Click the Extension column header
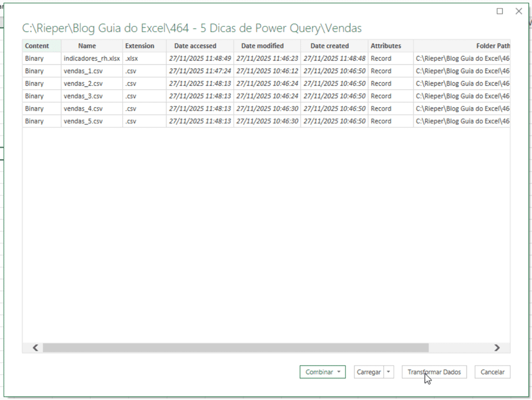 pos(140,46)
